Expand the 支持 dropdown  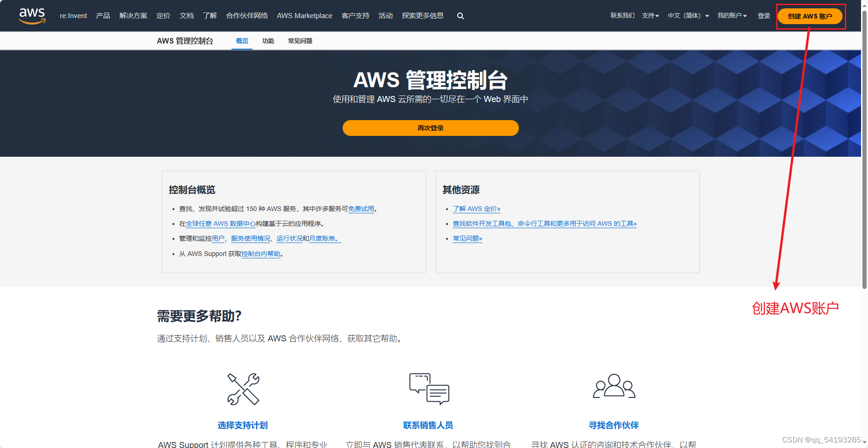[650, 16]
